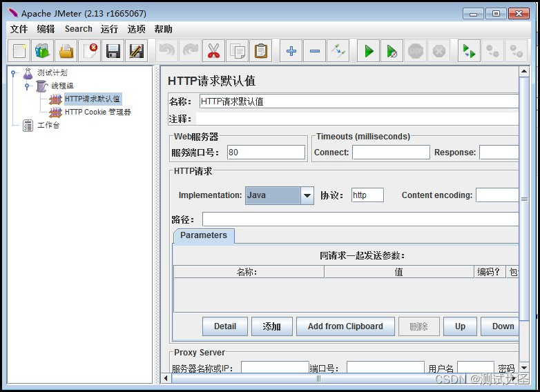Click Remote Stop All icon

(x=492, y=51)
